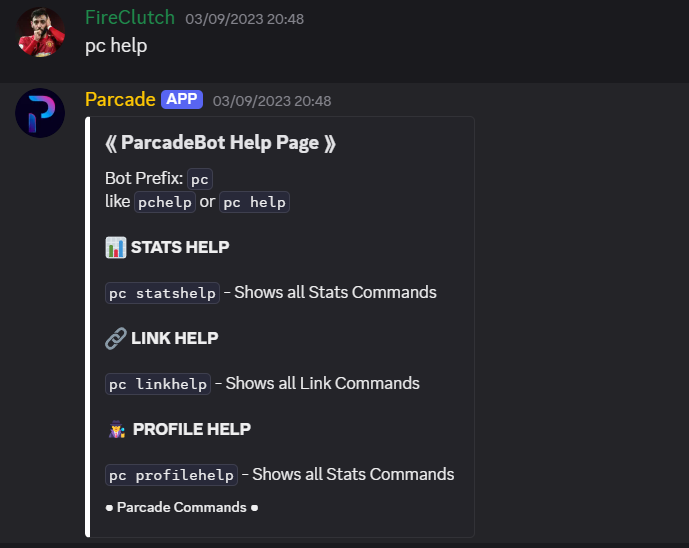Click the Parcade bot avatar logo
The width and height of the screenshot is (689, 548).
[41, 113]
